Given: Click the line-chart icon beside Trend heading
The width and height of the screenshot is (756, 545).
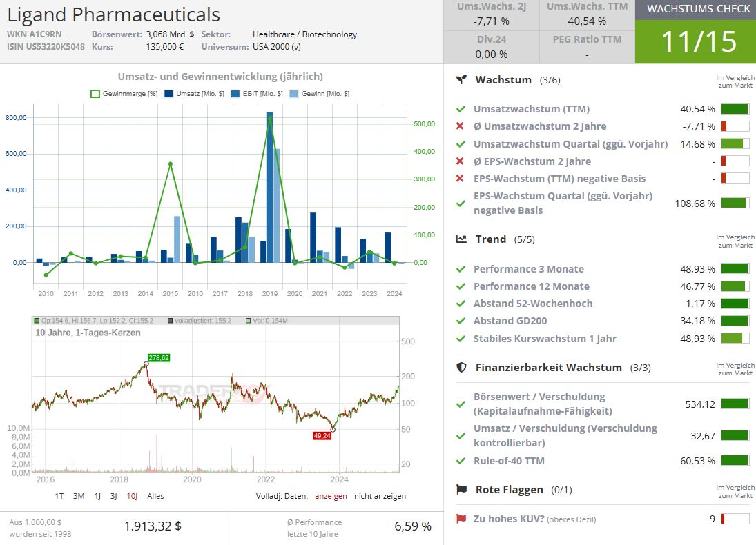Looking at the screenshot, I should tap(461, 239).
